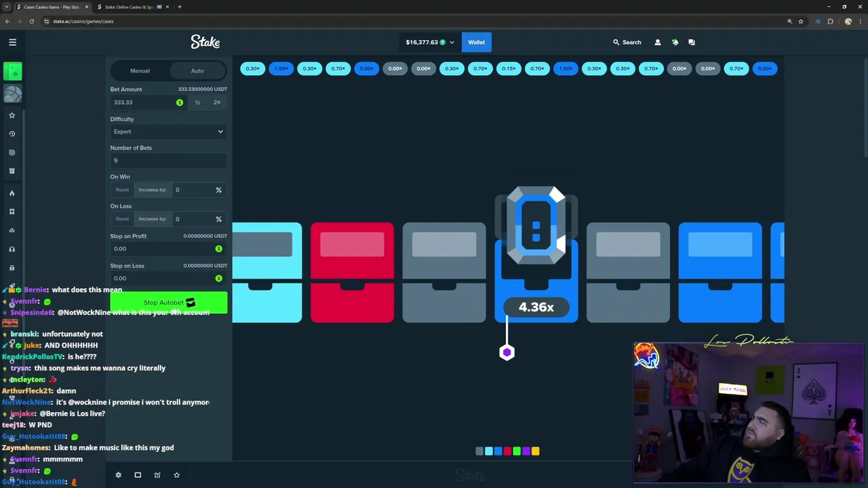The width and height of the screenshot is (868, 488).
Task: Click the Stake logo in header
Action: pyautogui.click(x=205, y=42)
